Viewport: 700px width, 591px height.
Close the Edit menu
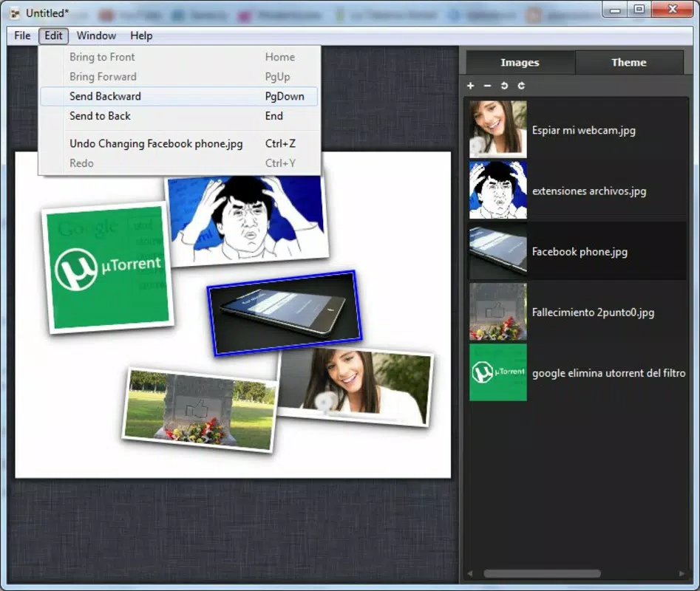[x=53, y=35]
